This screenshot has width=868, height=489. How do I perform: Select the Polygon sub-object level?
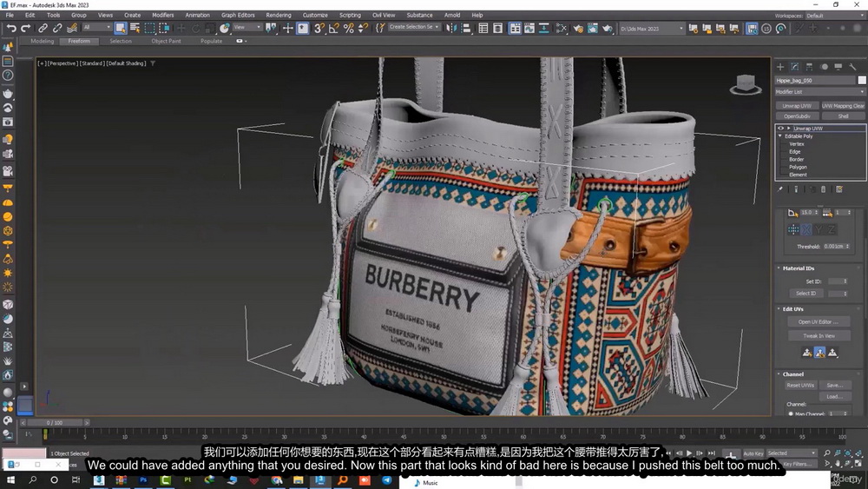(x=798, y=168)
